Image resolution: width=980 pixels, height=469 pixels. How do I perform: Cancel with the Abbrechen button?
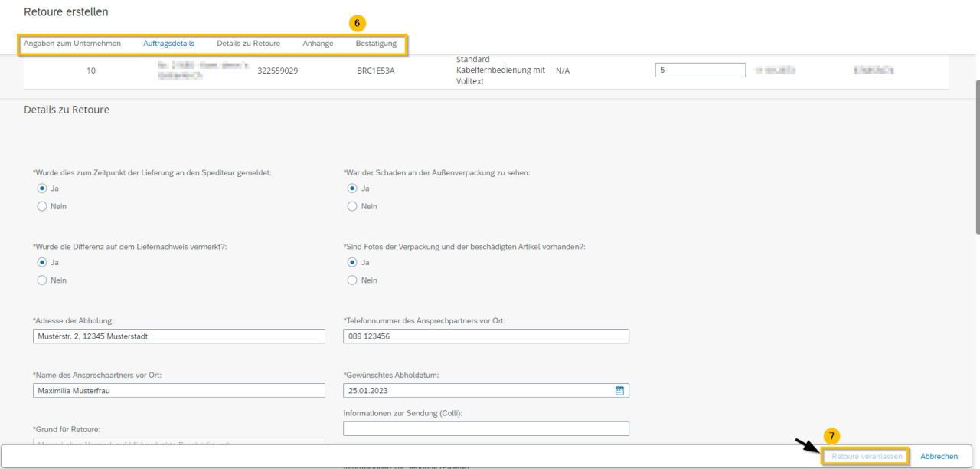click(939, 457)
